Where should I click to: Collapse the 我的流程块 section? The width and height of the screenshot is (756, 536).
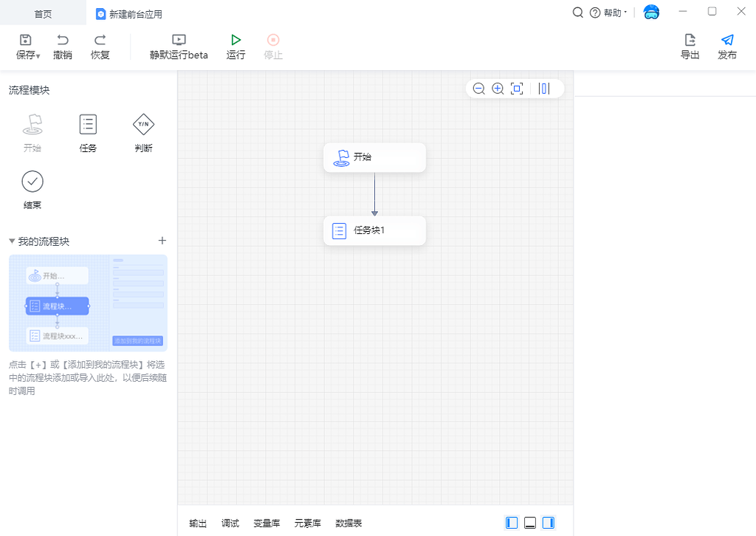(12, 241)
